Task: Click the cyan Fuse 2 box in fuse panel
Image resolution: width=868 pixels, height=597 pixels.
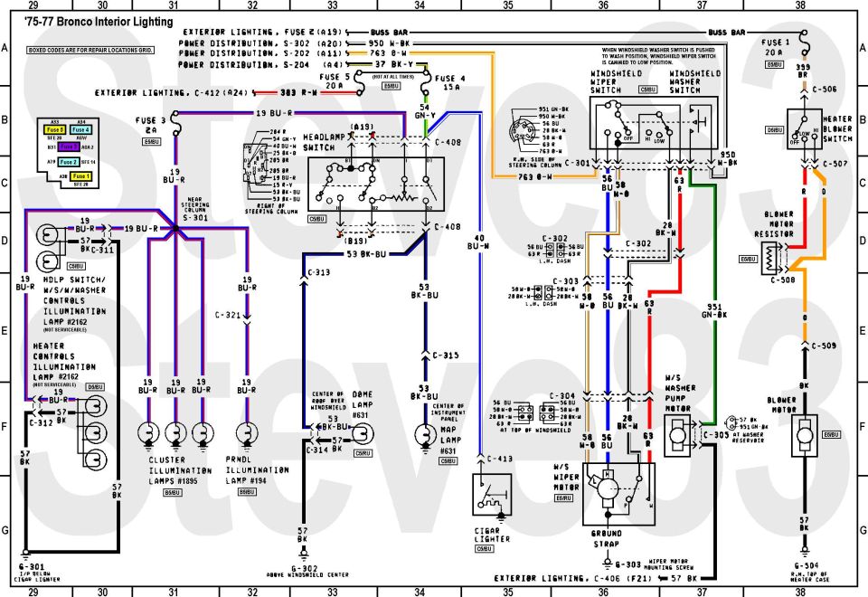Action: point(69,162)
